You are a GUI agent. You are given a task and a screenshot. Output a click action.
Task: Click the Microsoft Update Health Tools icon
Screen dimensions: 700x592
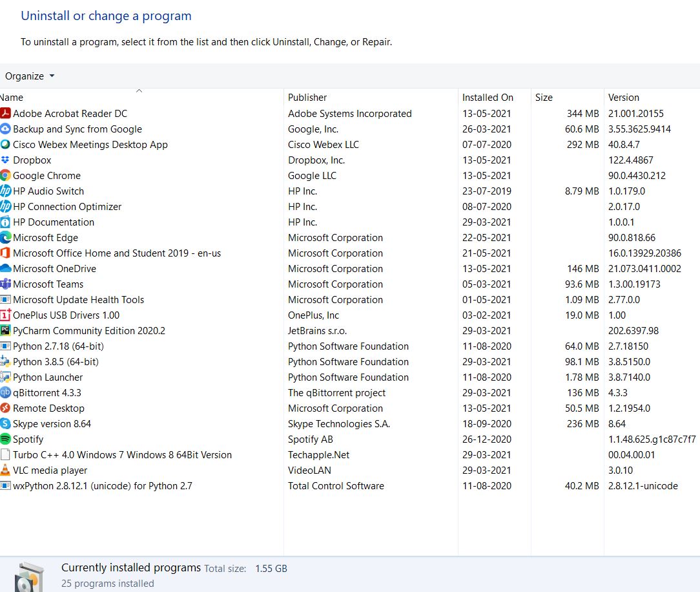click(x=5, y=299)
